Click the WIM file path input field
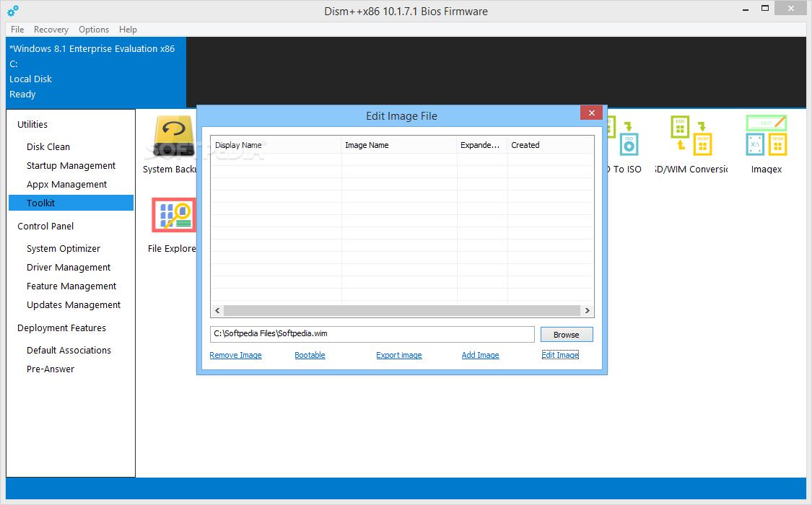 pyautogui.click(x=372, y=334)
